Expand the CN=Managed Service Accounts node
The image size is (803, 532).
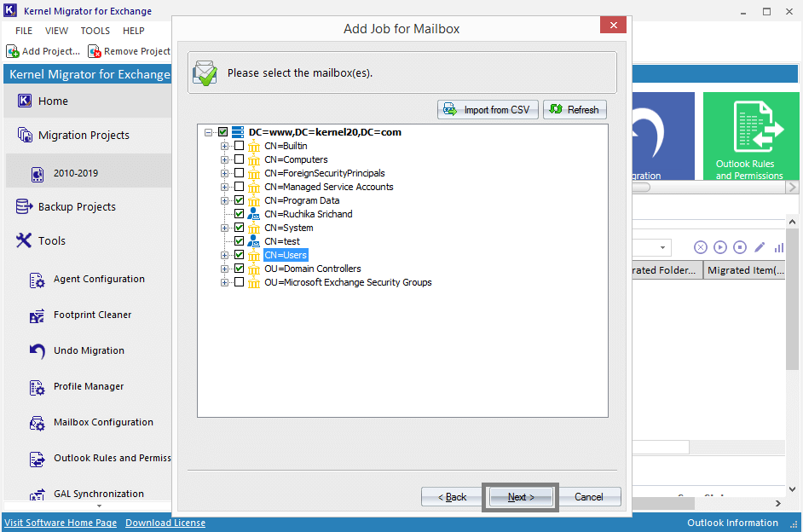point(224,187)
